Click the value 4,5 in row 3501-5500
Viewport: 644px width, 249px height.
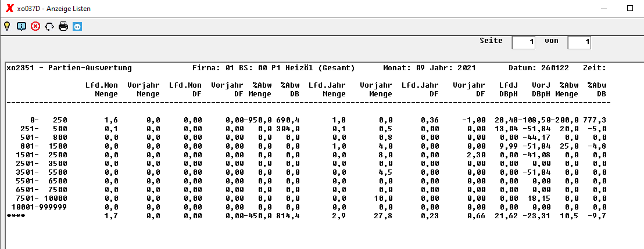coord(386,172)
